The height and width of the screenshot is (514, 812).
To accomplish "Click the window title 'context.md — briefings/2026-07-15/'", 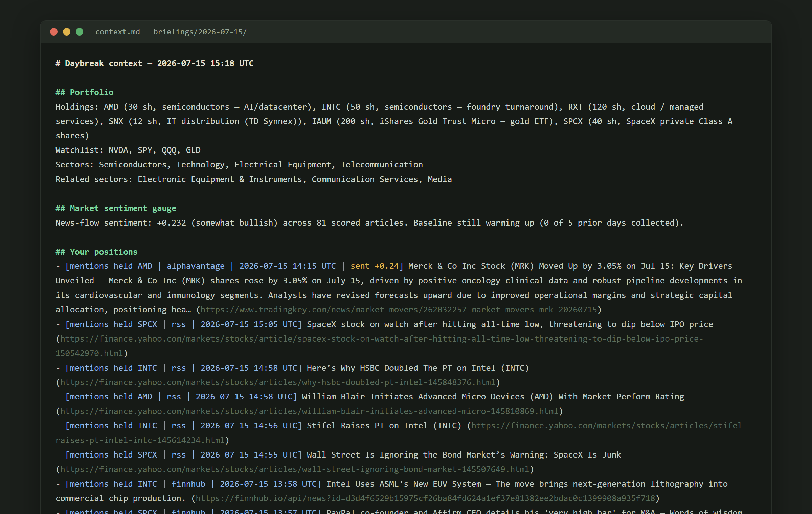I will click(x=171, y=32).
